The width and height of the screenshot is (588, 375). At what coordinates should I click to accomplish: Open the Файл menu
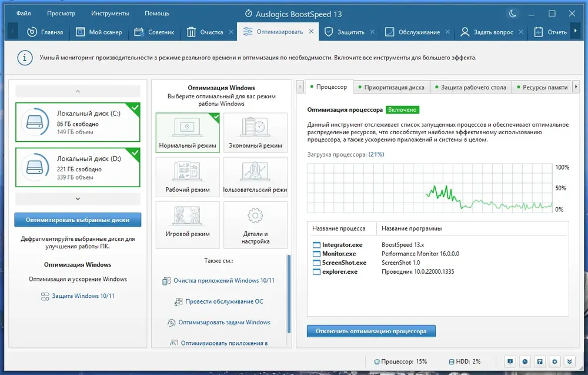pyautogui.click(x=24, y=13)
